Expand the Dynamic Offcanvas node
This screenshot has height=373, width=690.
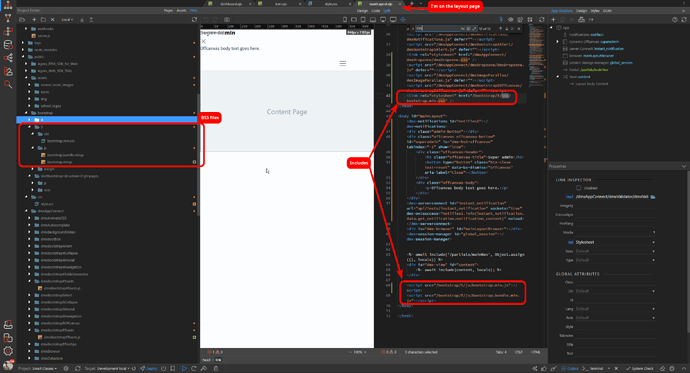[x=558, y=42]
